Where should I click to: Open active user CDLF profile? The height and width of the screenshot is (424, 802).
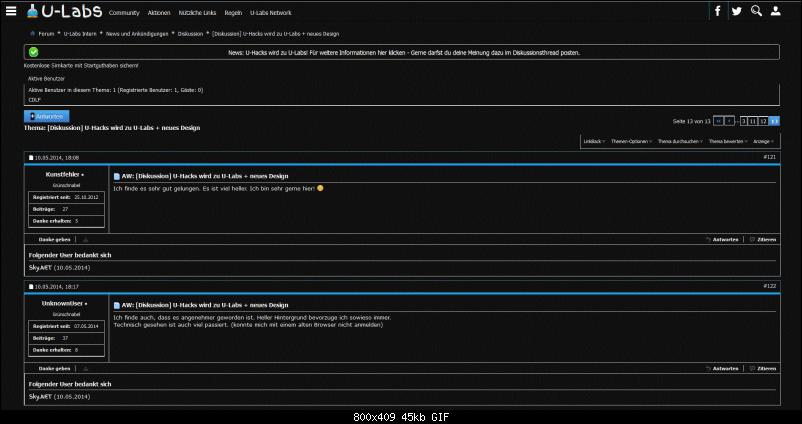[34, 100]
